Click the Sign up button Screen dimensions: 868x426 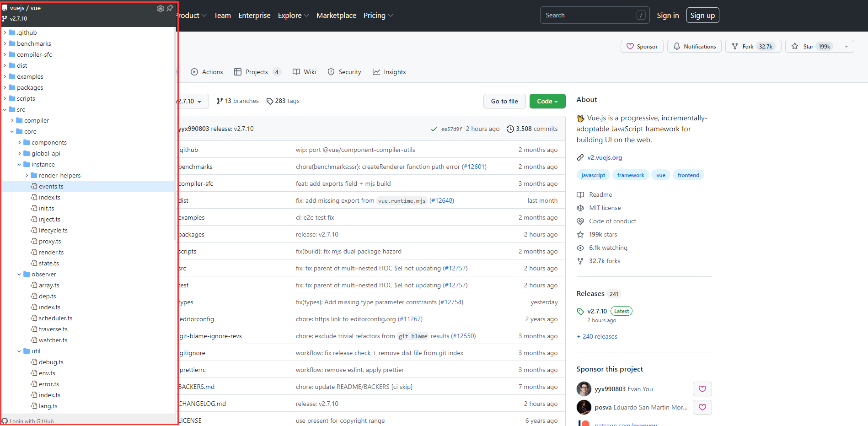click(x=702, y=16)
